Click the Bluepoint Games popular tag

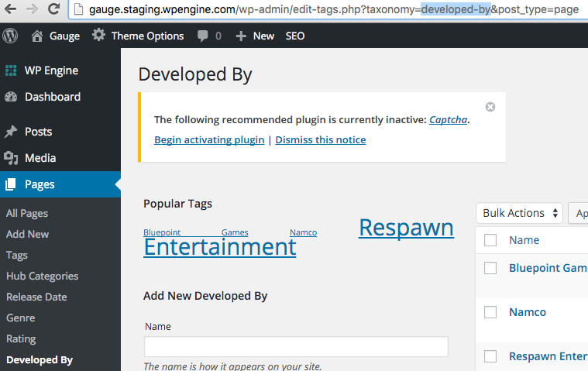(196, 232)
